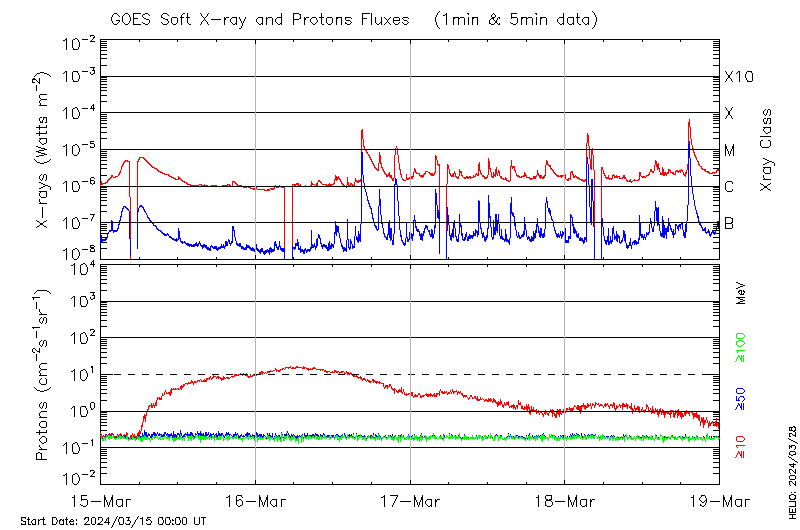The height and width of the screenshot is (530, 800).
Task: Click the C flare class label
Action: [729, 187]
